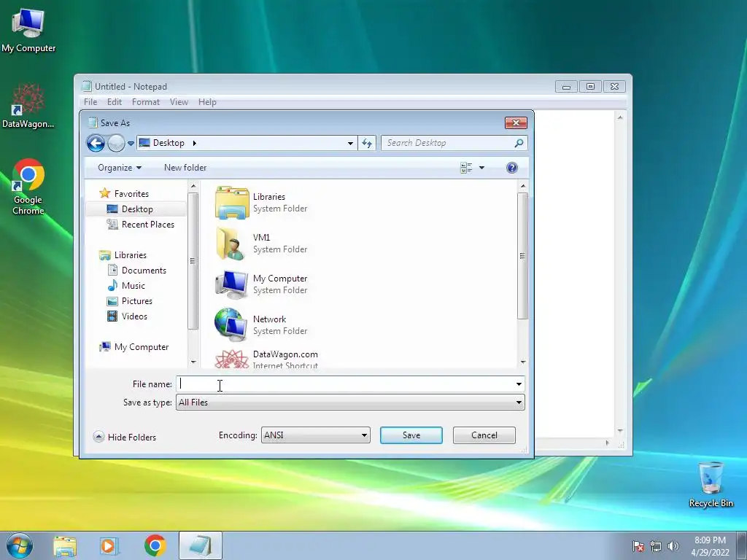Open Notepad View menu
The width and height of the screenshot is (747, 560).
[x=179, y=102]
